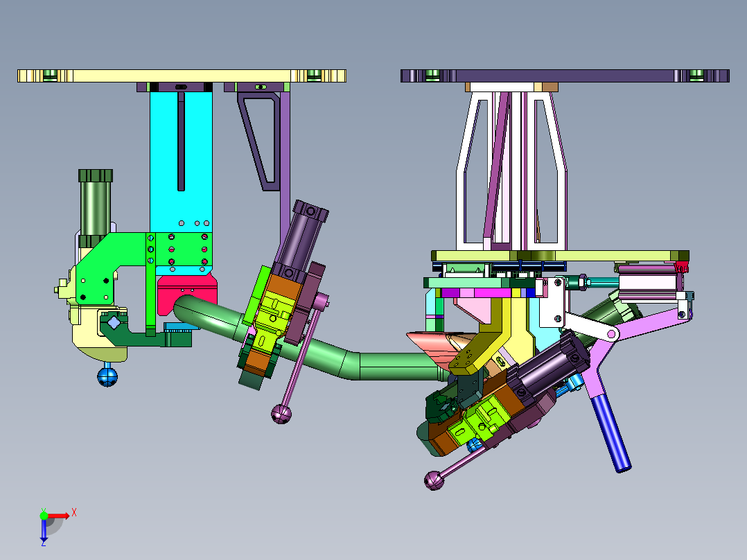This screenshot has height=560, width=747.
Task: Select the white truss frame under purple plate
Action: pos(511,170)
